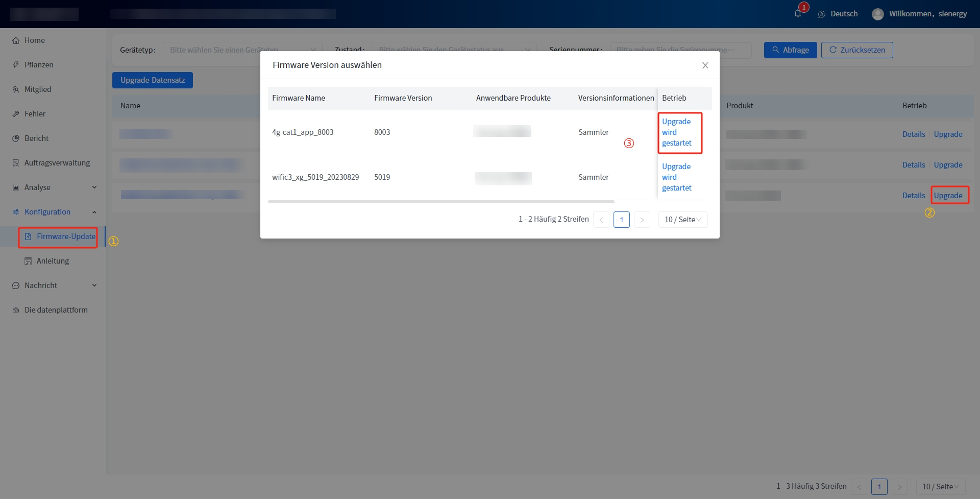
Task: Select Firmware-Update in the sidebar
Action: click(x=65, y=236)
